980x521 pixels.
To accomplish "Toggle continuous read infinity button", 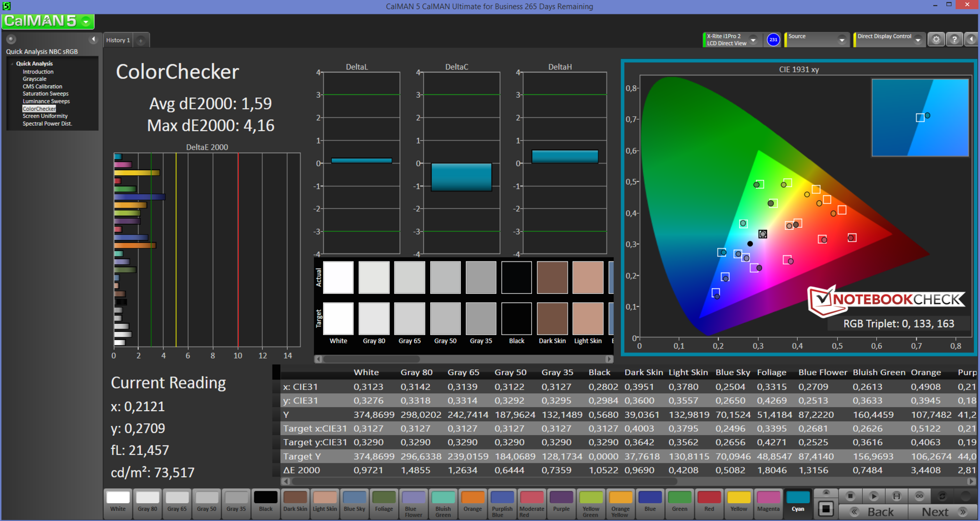I will tap(919, 496).
